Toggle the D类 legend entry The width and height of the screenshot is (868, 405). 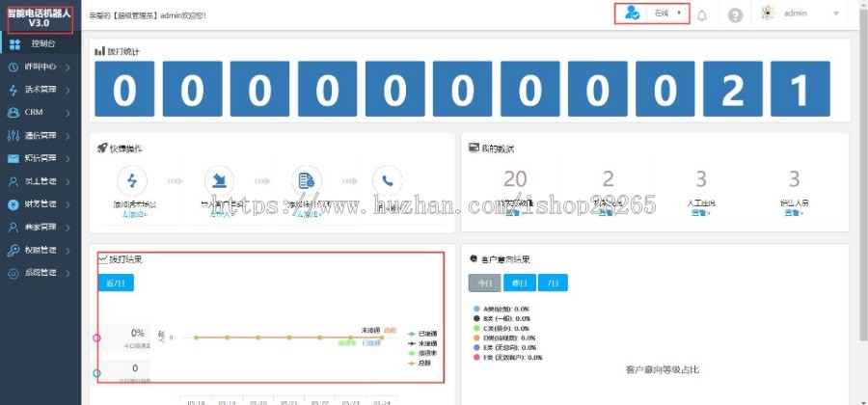click(x=504, y=337)
